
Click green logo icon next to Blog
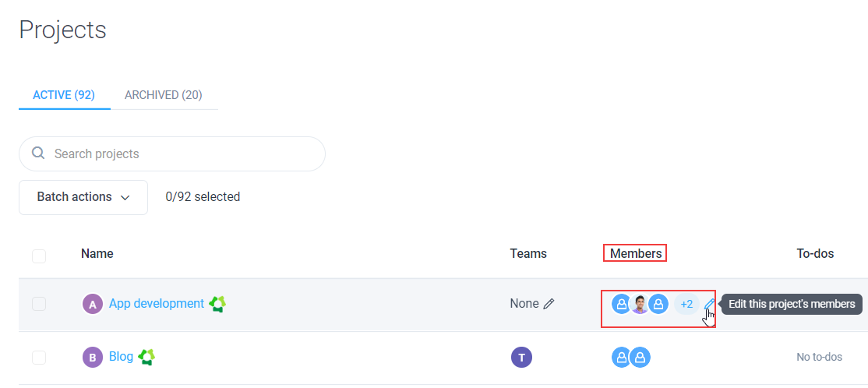pyautogui.click(x=146, y=357)
